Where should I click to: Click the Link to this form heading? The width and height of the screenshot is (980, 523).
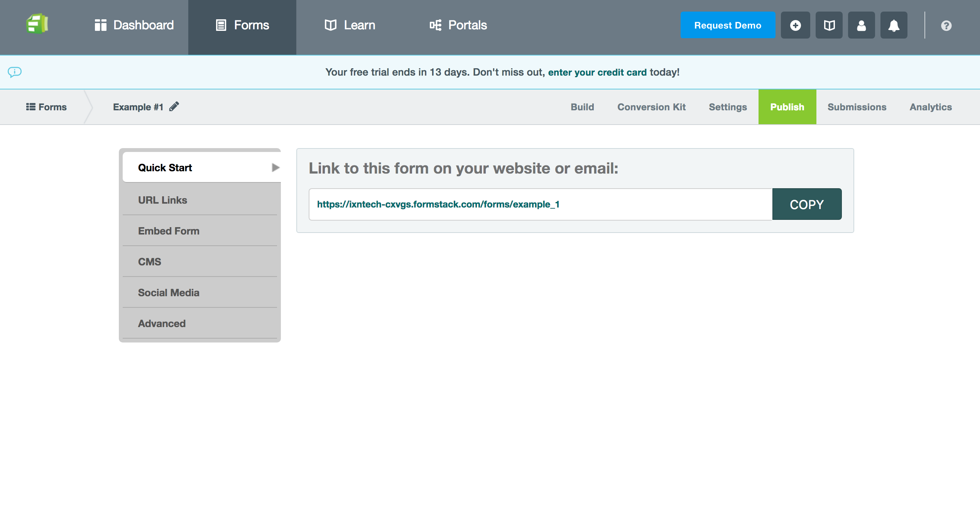(x=463, y=168)
